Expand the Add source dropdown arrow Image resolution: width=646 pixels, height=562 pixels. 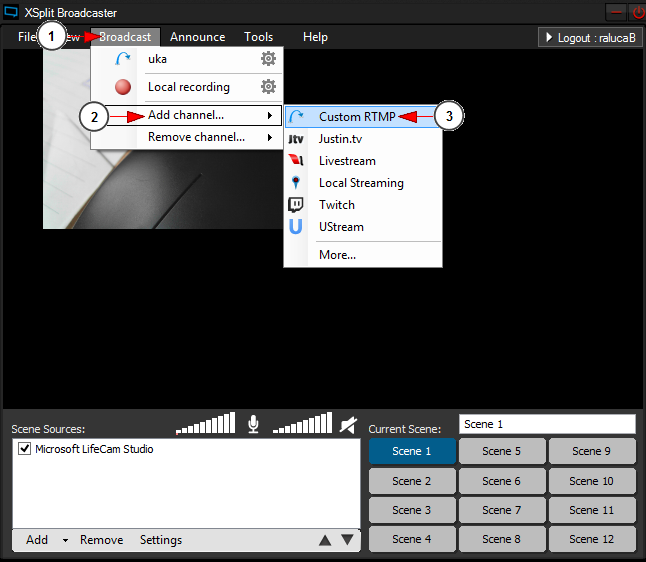point(65,540)
